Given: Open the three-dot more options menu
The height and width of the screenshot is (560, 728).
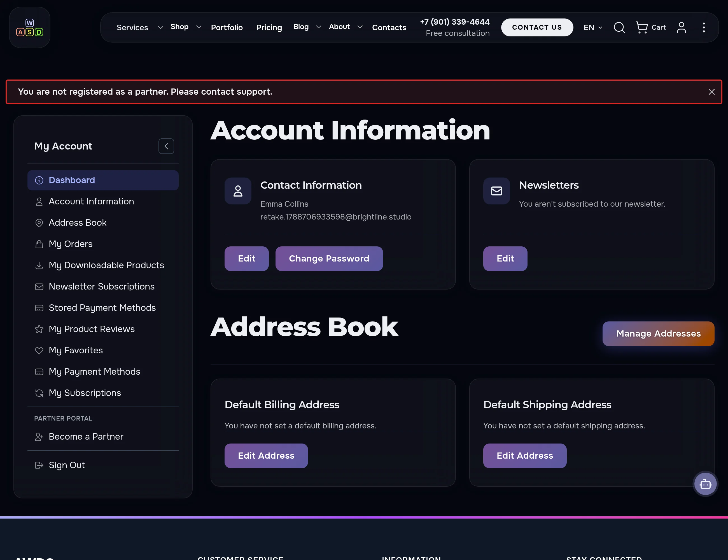Looking at the screenshot, I should pos(704,27).
